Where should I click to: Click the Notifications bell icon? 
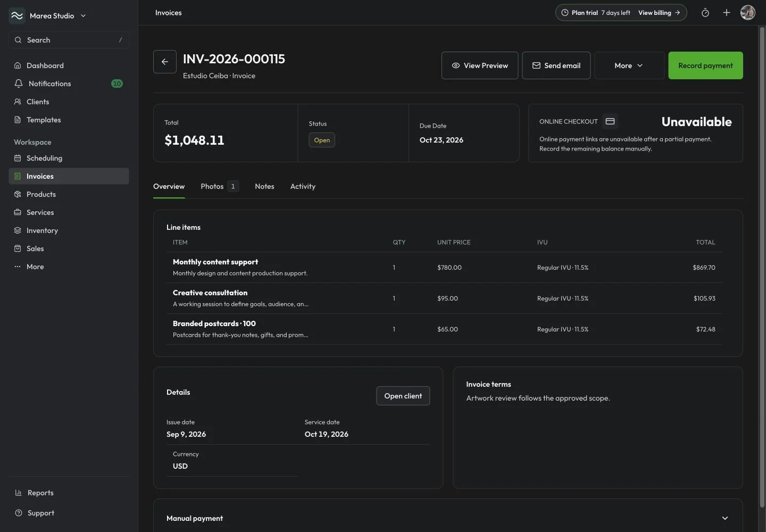pos(19,84)
